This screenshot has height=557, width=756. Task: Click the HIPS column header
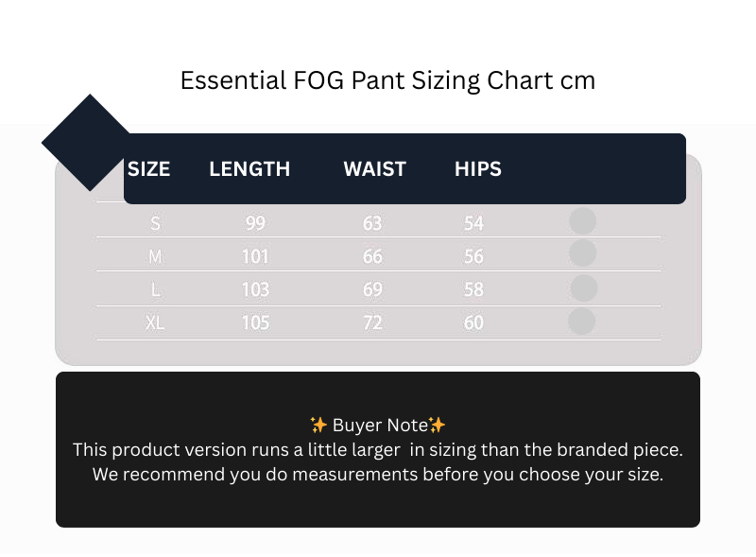tap(477, 169)
